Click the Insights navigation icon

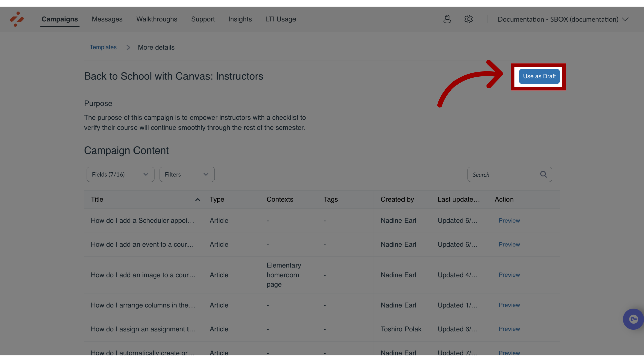tap(240, 19)
